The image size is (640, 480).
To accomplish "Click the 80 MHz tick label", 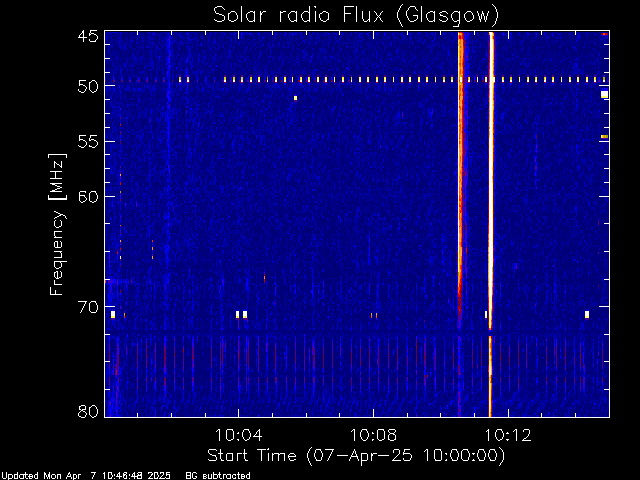I will pos(88,411).
